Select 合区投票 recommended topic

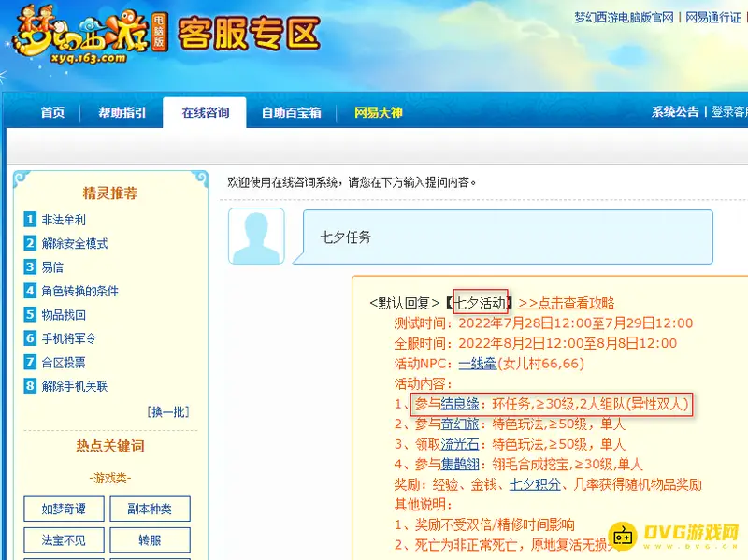(64, 363)
